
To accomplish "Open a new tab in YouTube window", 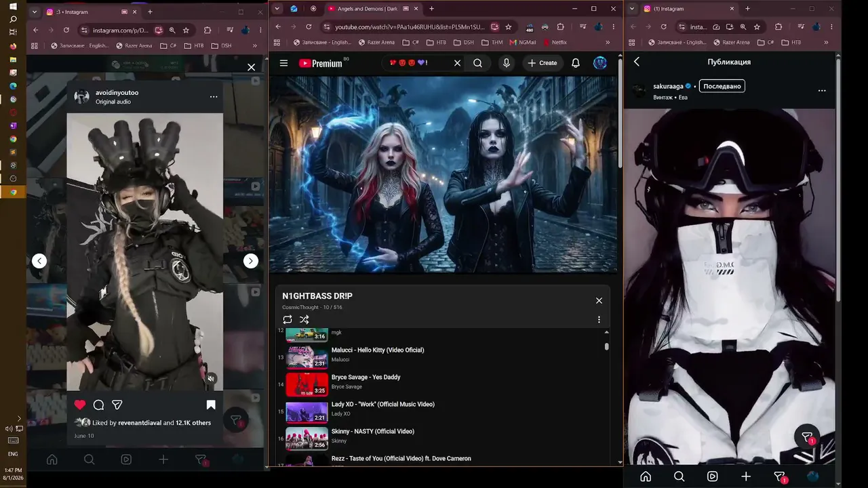I will click(x=431, y=9).
